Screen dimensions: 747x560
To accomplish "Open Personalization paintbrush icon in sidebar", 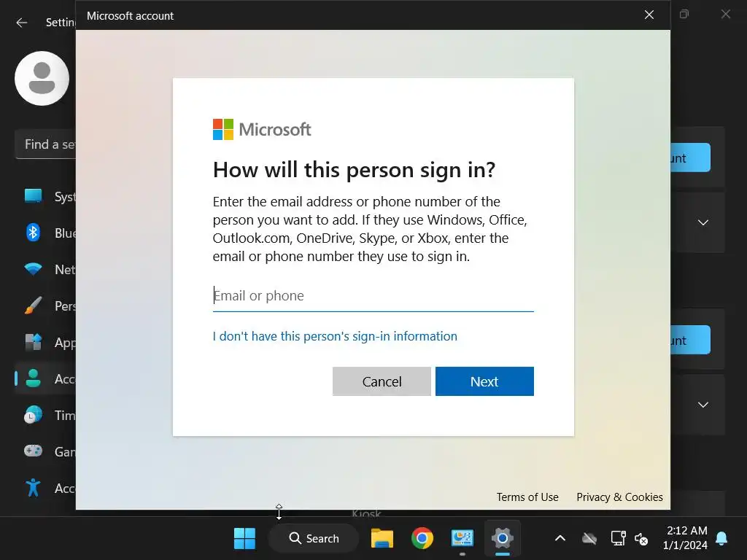I will [33, 306].
